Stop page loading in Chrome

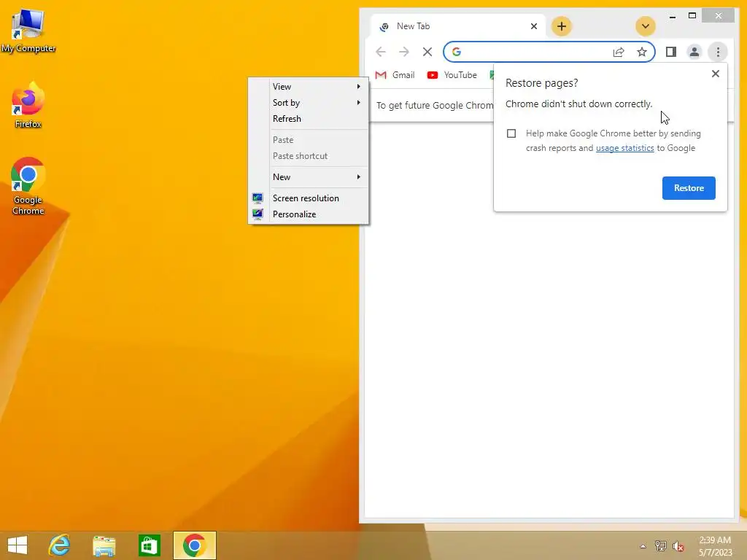click(x=427, y=52)
